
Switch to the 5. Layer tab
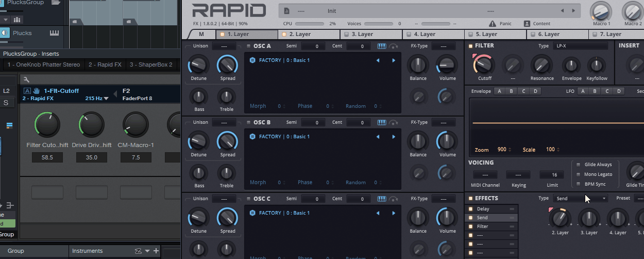[496, 34]
